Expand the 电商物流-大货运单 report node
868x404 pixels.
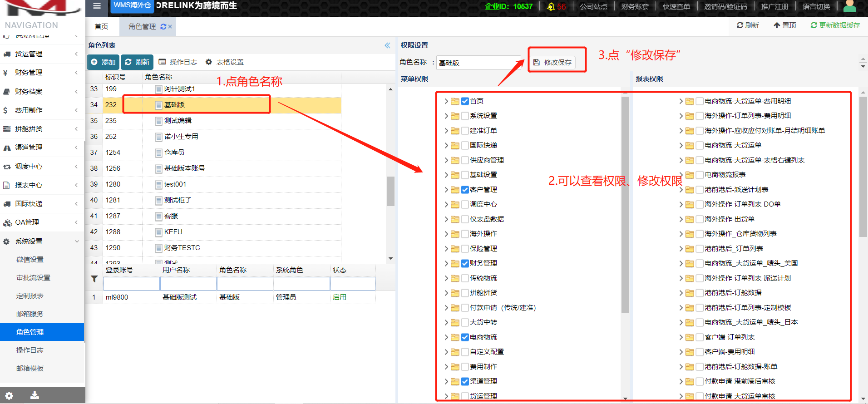tap(681, 145)
